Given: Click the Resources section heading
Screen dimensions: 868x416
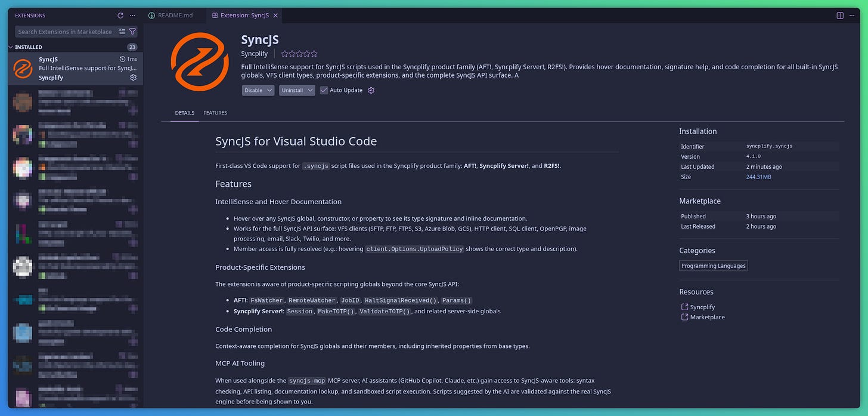Looking at the screenshot, I should (696, 292).
